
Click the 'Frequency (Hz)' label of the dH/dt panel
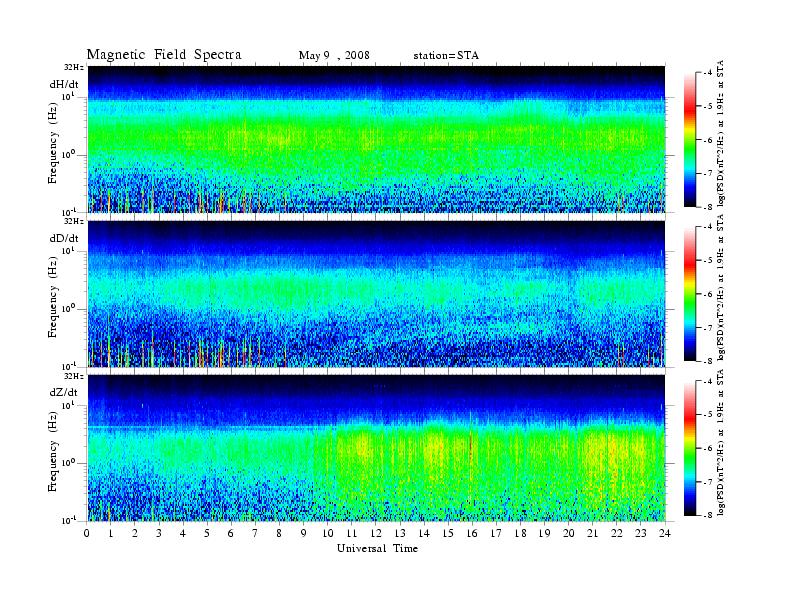tap(53, 143)
